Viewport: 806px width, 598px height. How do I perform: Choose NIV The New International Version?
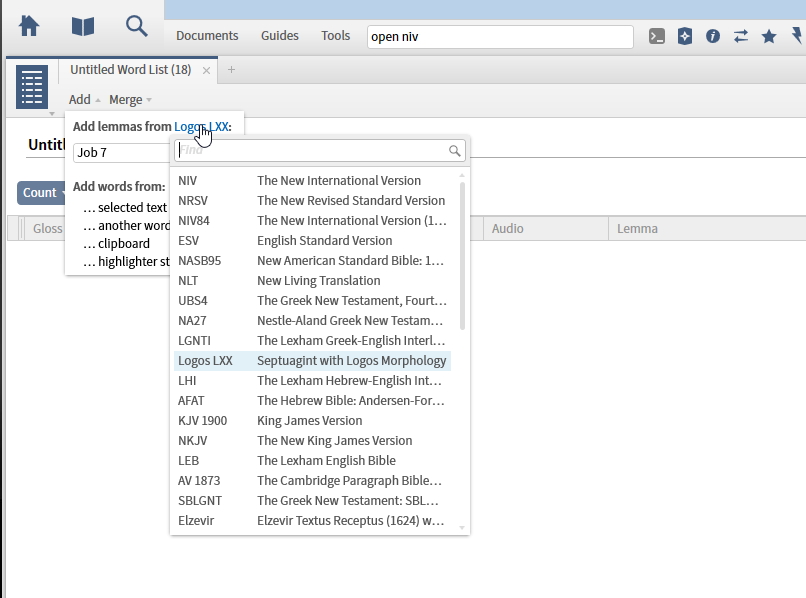tap(313, 180)
